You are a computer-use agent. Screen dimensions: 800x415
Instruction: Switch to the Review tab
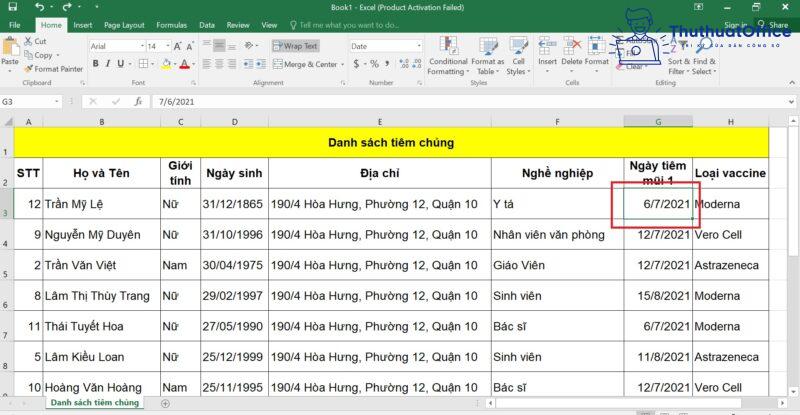[238, 25]
